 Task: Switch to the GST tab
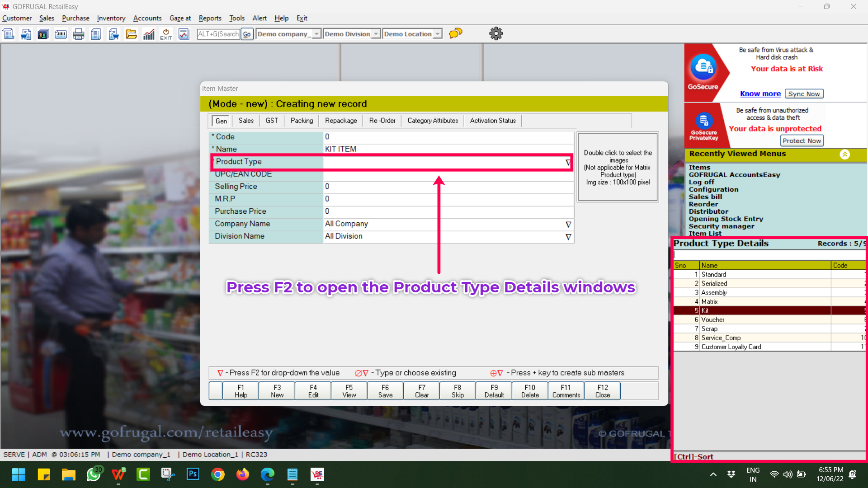point(272,121)
